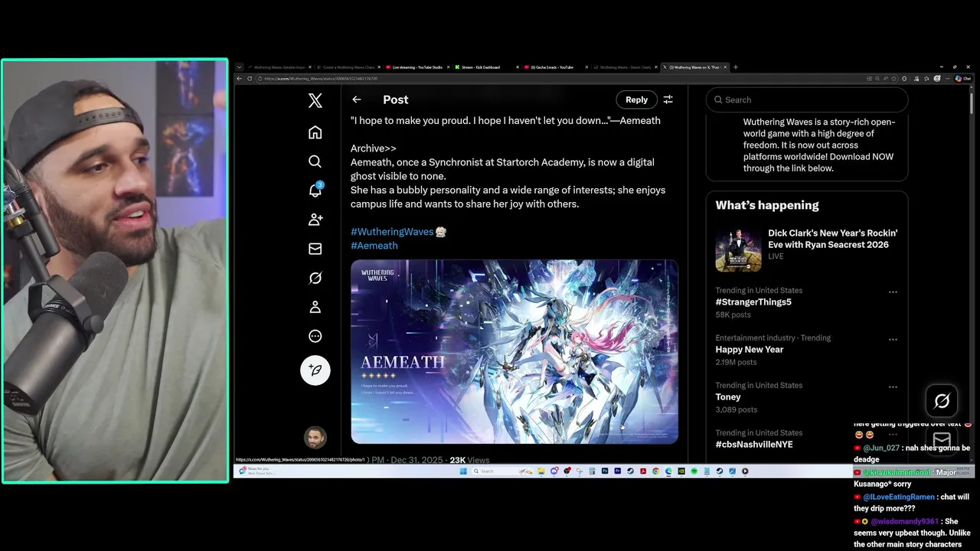This screenshot has width=980, height=551.
Task: Open Grok icon in left sidebar
Action: (x=315, y=278)
